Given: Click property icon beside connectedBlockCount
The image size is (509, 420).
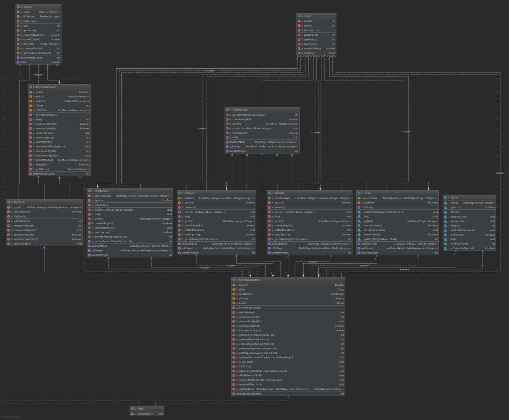Looking at the screenshot, I should point(234,394).
